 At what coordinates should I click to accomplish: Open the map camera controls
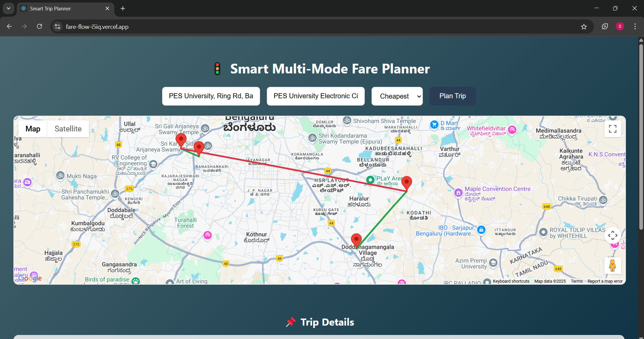coord(613,235)
